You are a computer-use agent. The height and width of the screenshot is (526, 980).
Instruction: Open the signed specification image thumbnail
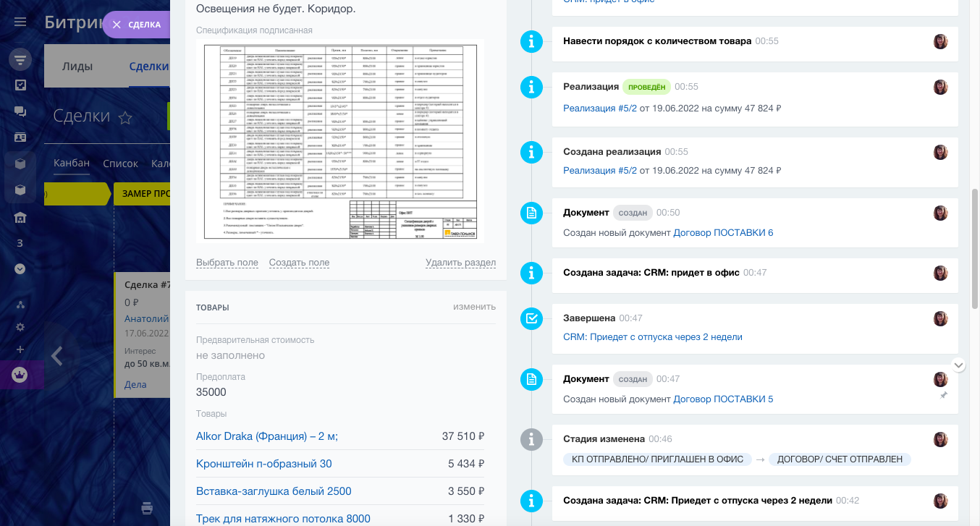click(x=340, y=141)
